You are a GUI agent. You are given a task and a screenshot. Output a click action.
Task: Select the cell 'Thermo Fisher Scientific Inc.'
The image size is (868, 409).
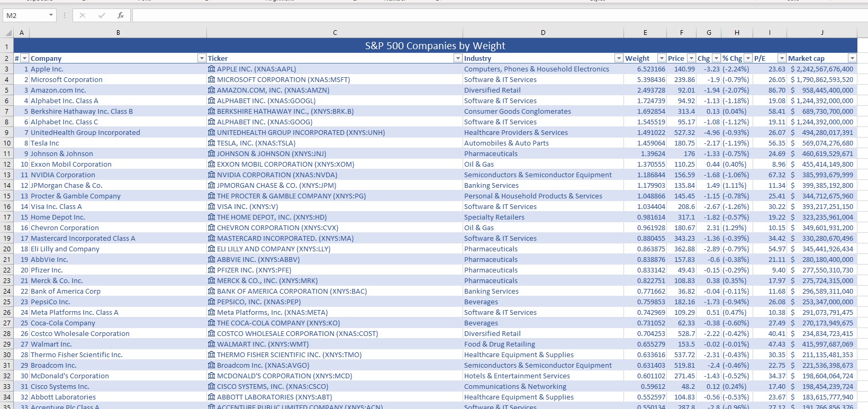pyautogui.click(x=118, y=355)
